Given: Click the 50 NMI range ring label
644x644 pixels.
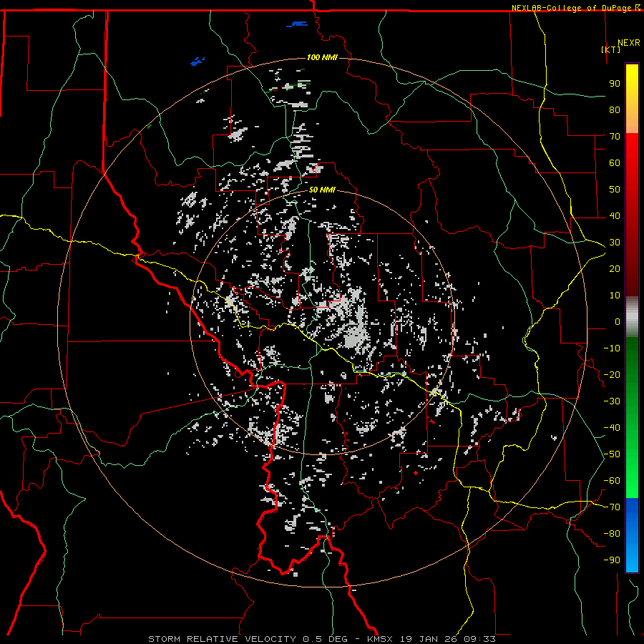Looking at the screenshot, I should (x=322, y=190).
